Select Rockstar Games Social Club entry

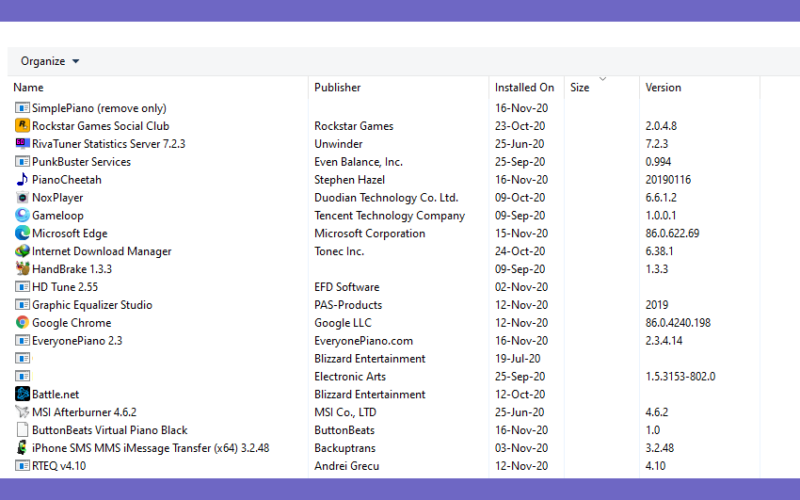[101, 126]
